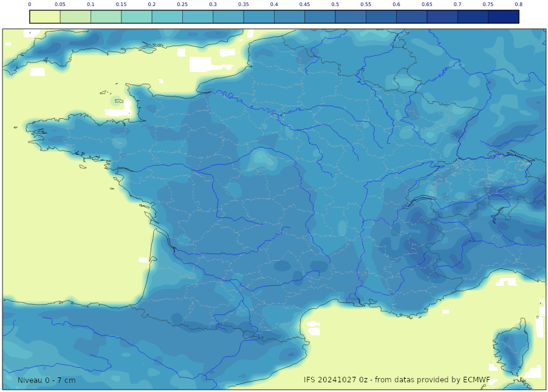The width and height of the screenshot is (548, 392).
Task: Click the 'Niveau 0 - 7 cm' caption
Action: coord(47,380)
